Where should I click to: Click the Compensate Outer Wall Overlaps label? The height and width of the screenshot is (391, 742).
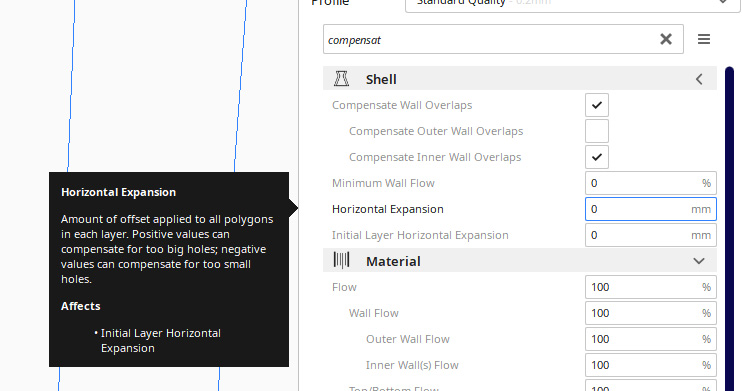(x=436, y=131)
